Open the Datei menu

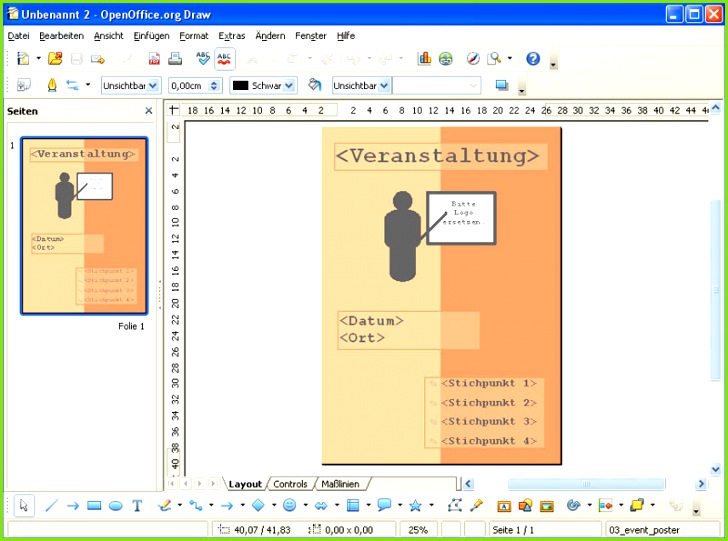[x=19, y=36]
